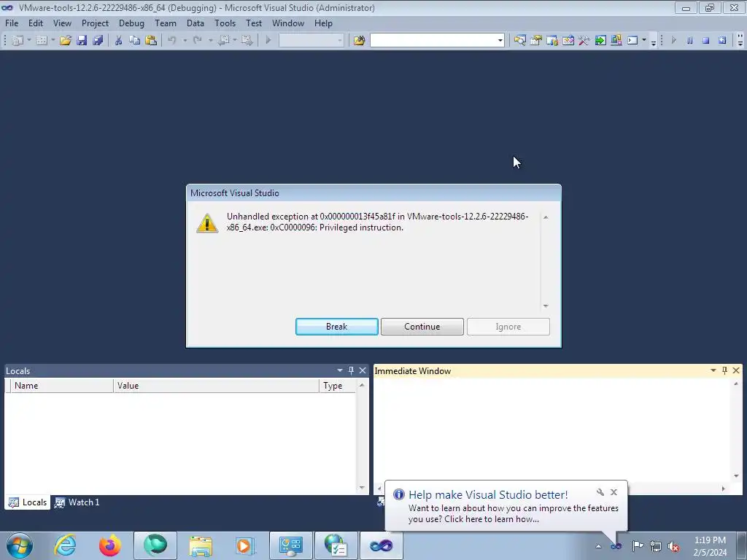Screen dimensions: 747x560
Task: Expand the Redo history dropdown arrow
Action: (210, 41)
